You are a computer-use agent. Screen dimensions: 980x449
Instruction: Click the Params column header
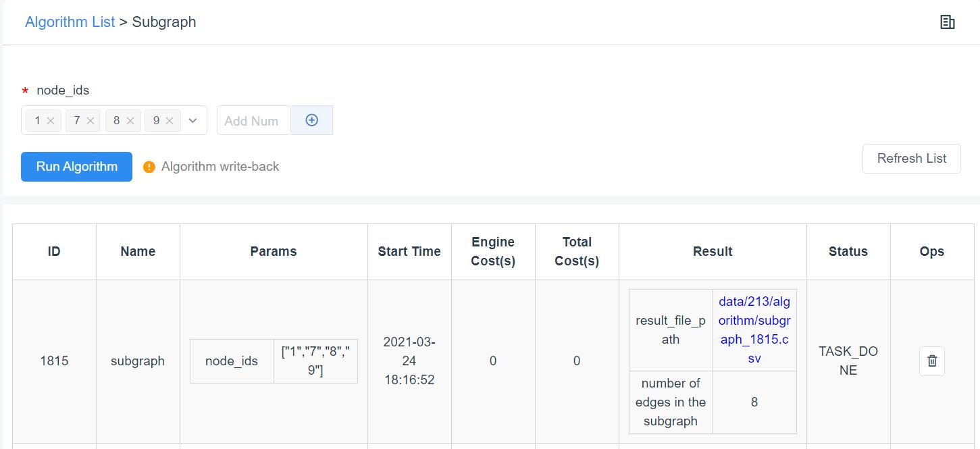[273, 251]
